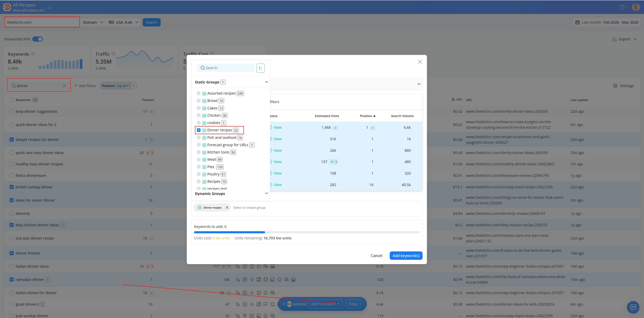Click the group icon beside Assorted recipes
The height and width of the screenshot is (318, 644).
(x=204, y=93)
